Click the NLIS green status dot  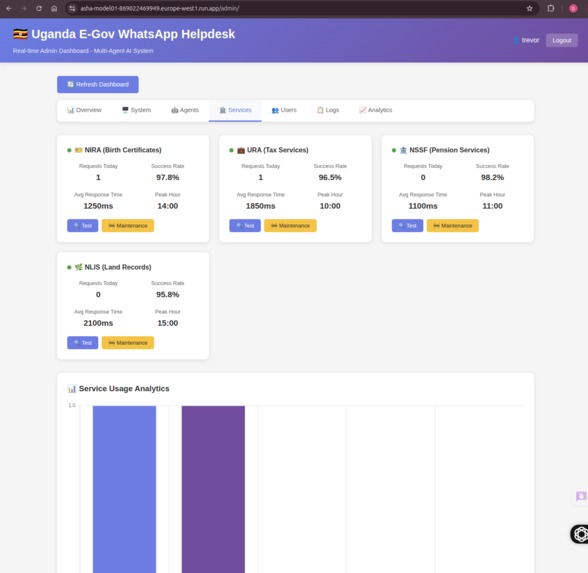[x=69, y=267]
